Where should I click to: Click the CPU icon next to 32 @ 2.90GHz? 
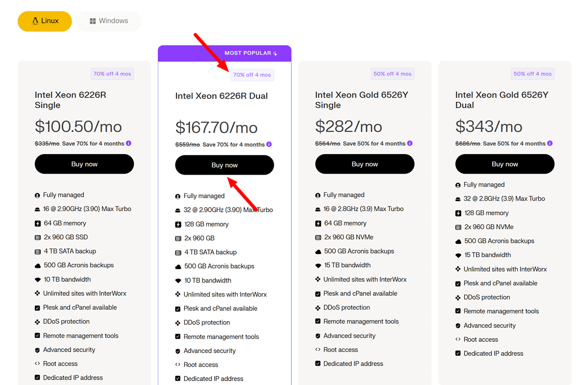pos(177,209)
